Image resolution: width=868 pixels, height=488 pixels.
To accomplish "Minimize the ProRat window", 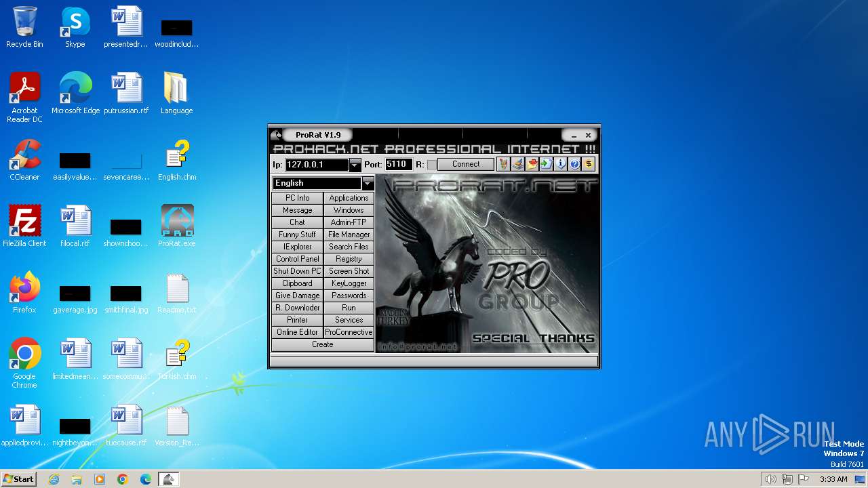I will [574, 136].
